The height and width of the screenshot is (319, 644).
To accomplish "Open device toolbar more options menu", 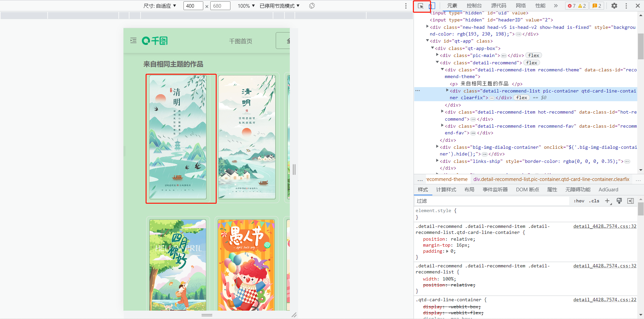I will [406, 6].
